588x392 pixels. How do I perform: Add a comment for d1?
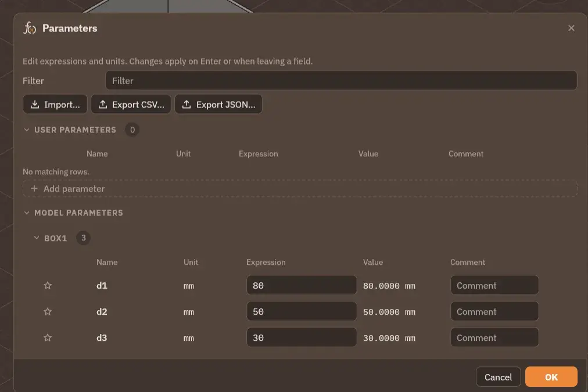pos(494,285)
